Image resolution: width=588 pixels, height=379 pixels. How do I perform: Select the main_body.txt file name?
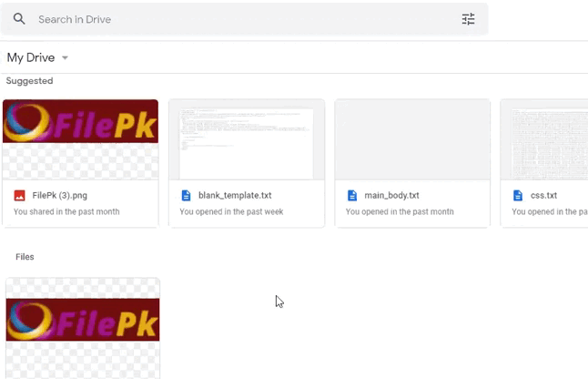click(x=392, y=196)
